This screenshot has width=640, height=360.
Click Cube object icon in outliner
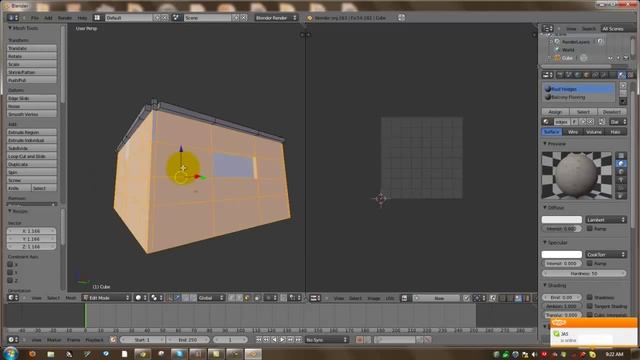pyautogui.click(x=558, y=58)
